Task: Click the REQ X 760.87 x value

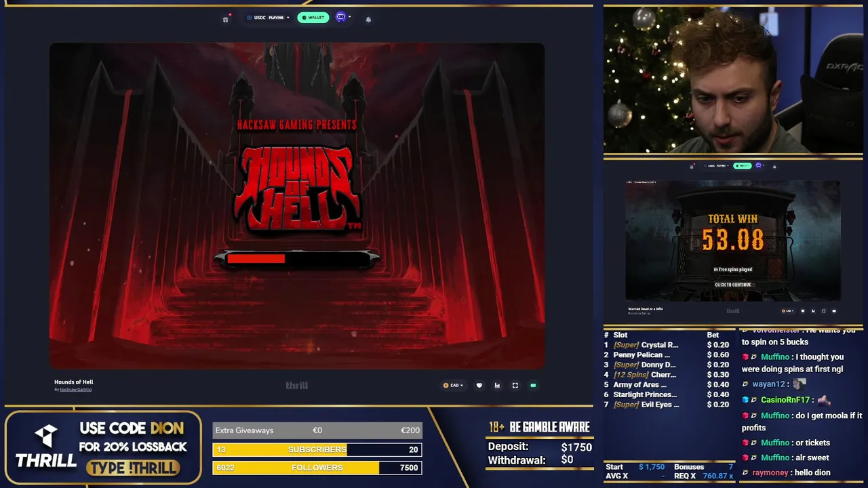Action: point(717,476)
